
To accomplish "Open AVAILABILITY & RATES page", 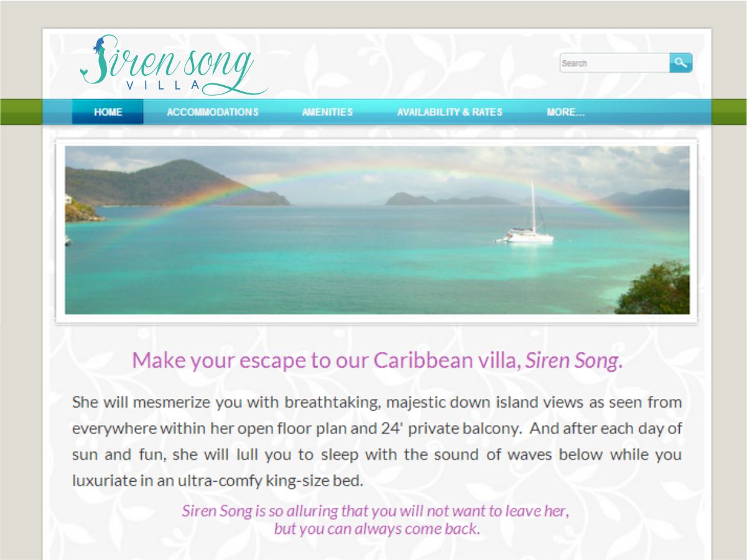I will pyautogui.click(x=450, y=112).
